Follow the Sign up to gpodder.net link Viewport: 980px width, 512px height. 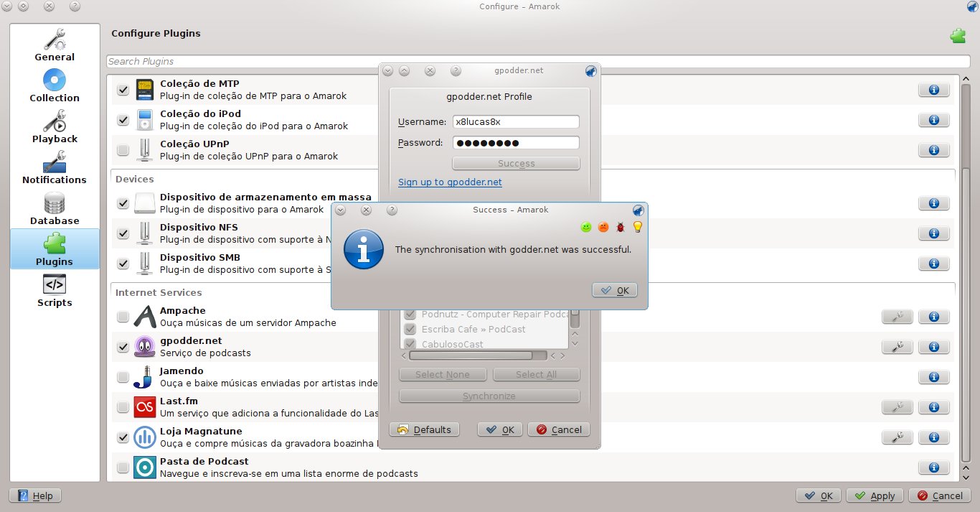pos(450,182)
